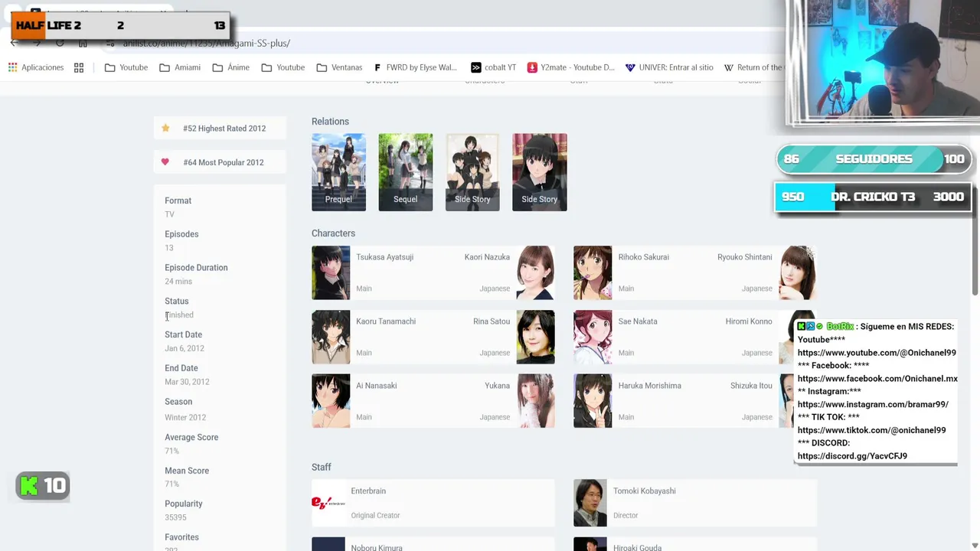Open the cobalt YT bookmark
This screenshot has height=551, width=980.
coord(493,67)
